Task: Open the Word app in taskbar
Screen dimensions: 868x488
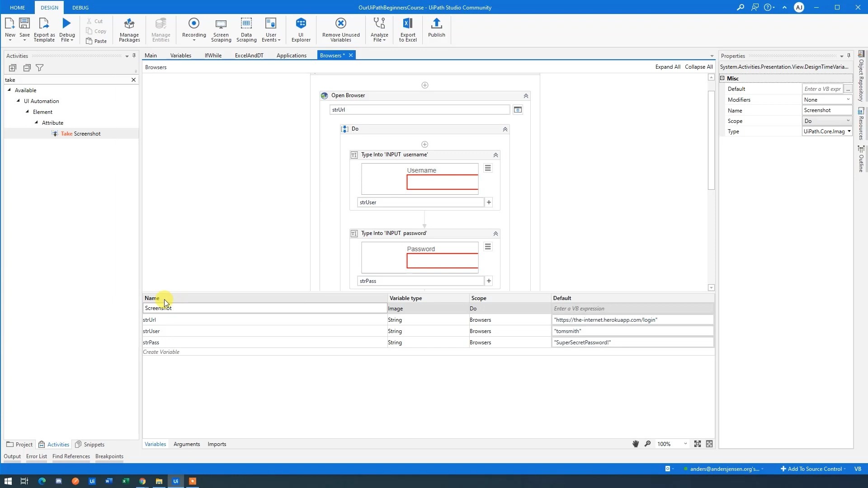Action: click(x=108, y=481)
